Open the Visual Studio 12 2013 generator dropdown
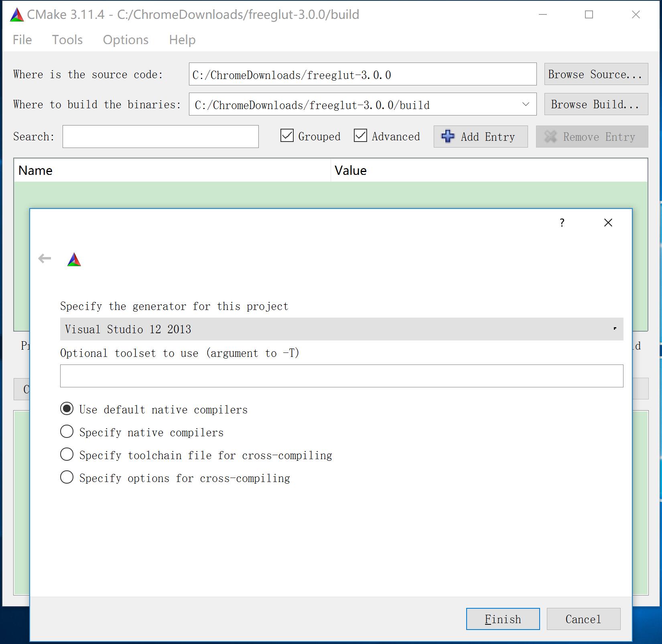 pyautogui.click(x=342, y=329)
